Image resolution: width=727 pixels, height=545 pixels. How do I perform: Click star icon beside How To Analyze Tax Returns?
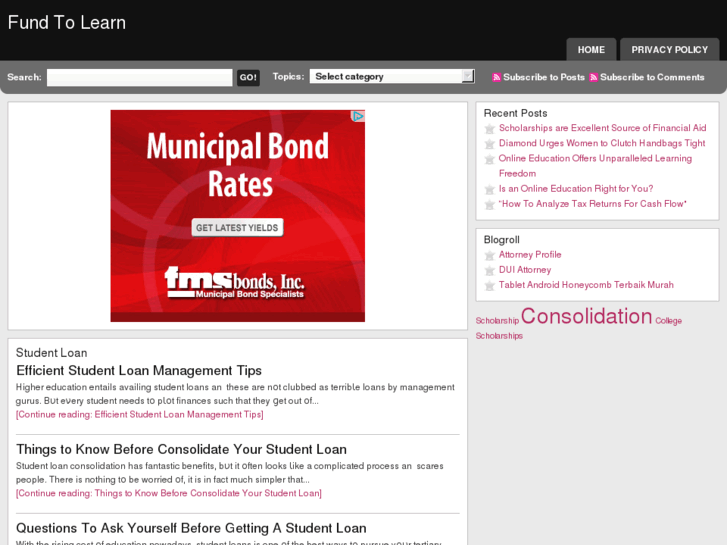(x=490, y=205)
